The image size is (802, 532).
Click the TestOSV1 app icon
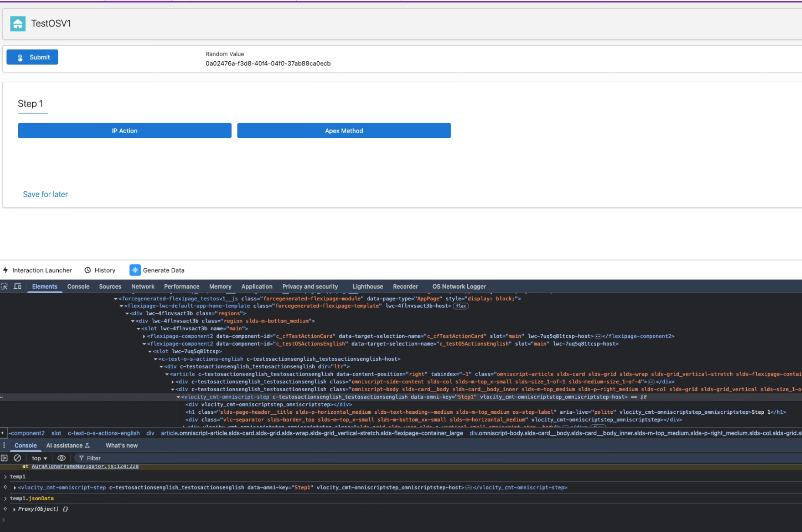[x=17, y=23]
